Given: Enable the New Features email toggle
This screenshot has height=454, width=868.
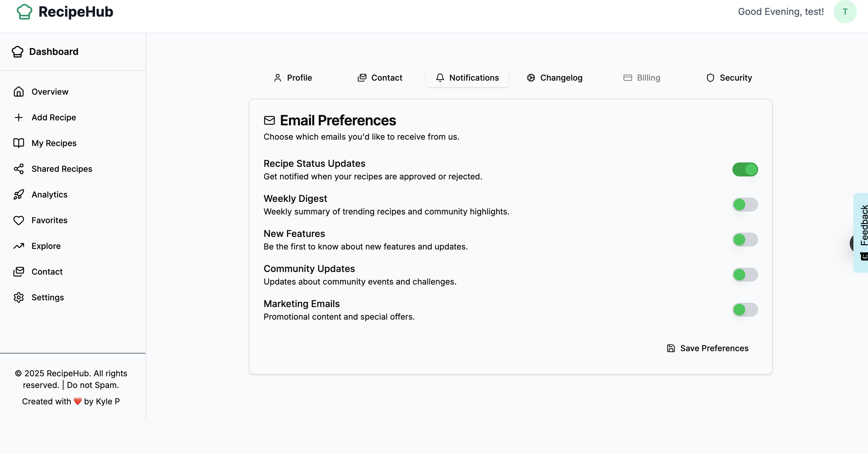Looking at the screenshot, I should coord(745,240).
